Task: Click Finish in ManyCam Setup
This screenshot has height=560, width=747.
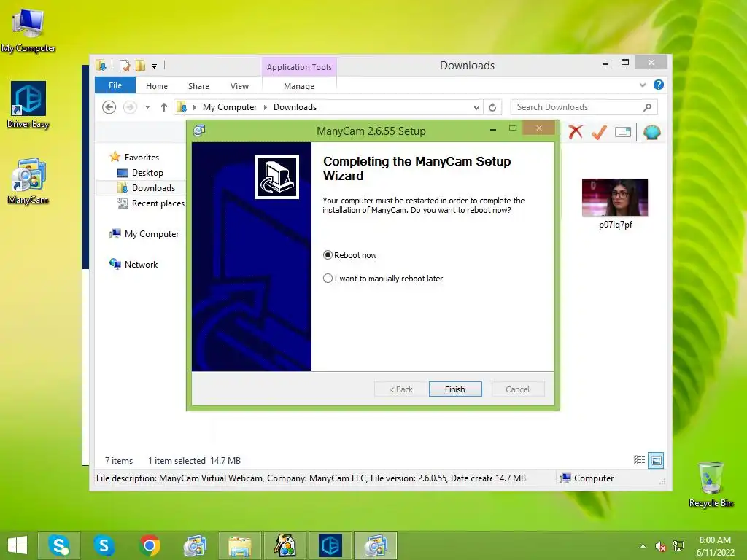Action: (x=455, y=389)
